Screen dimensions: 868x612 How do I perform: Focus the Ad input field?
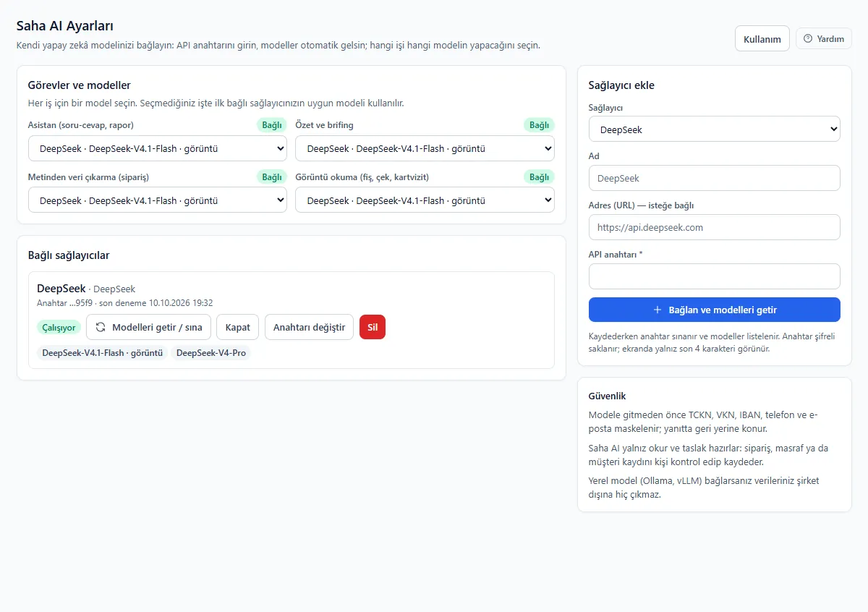pos(715,178)
